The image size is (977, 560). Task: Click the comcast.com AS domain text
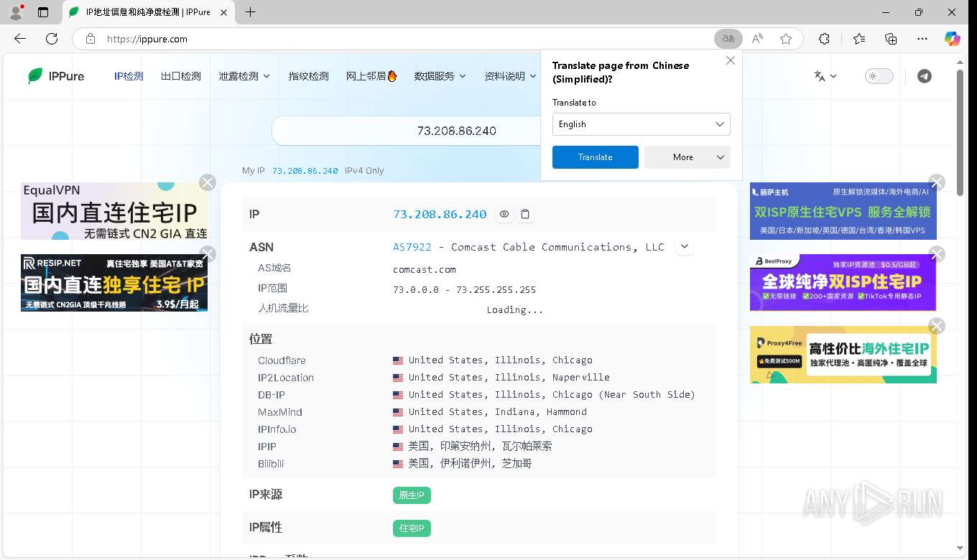425,269
